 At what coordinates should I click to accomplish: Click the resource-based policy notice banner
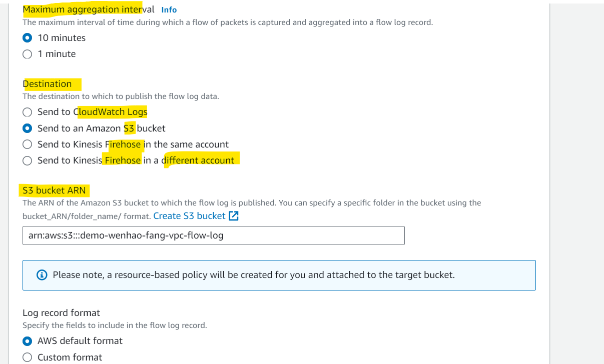(x=279, y=275)
